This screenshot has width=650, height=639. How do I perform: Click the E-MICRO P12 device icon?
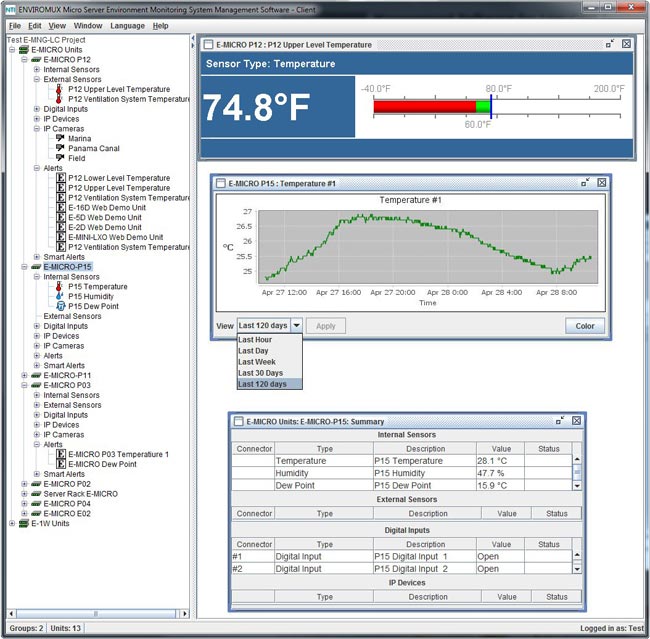pos(36,60)
